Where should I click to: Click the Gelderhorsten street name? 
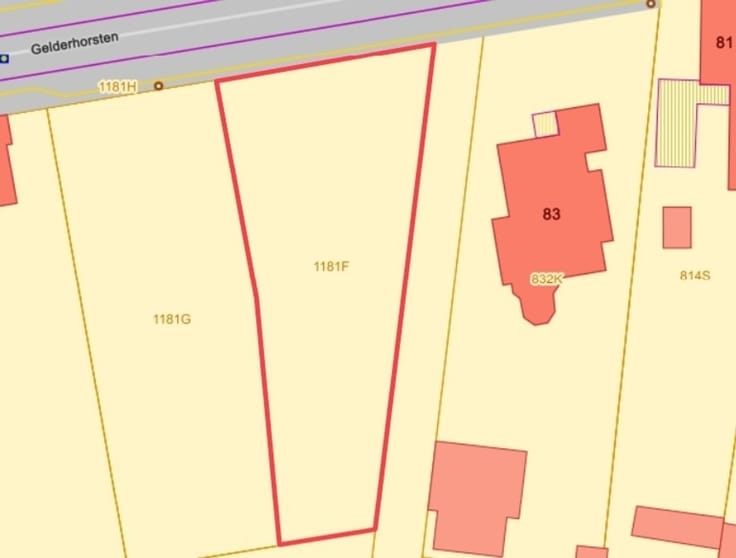75,44
